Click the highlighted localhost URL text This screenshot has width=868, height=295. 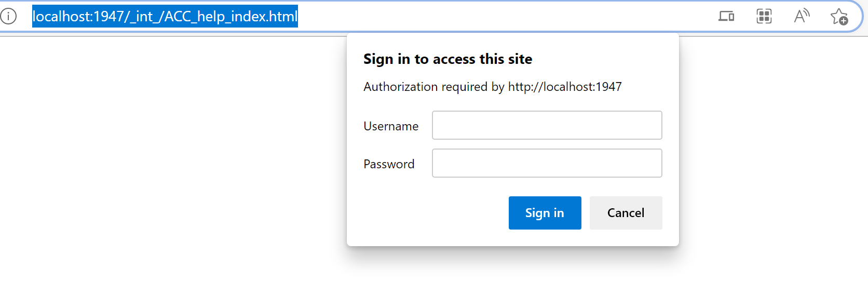coord(165,16)
